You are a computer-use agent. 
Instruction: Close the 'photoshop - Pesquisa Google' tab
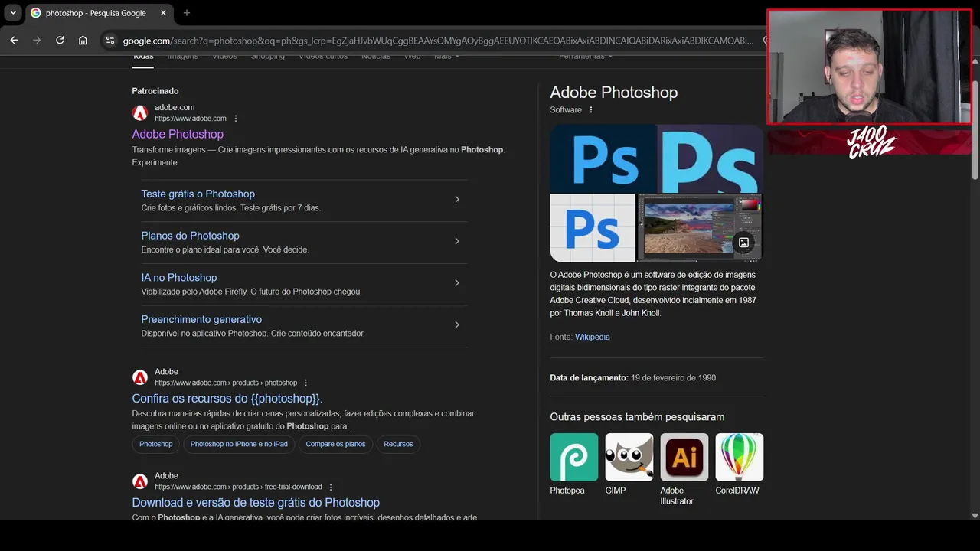[x=163, y=13]
